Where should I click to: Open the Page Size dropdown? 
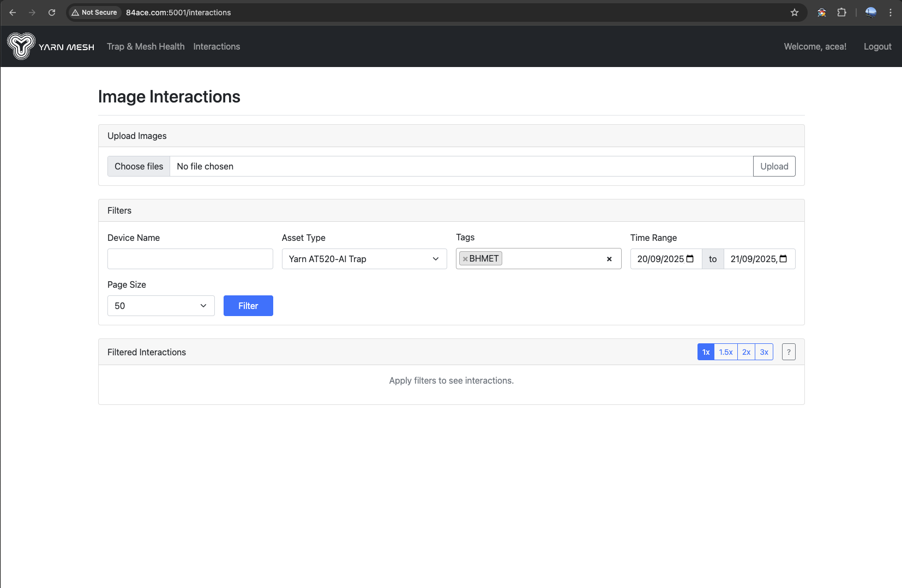click(161, 306)
